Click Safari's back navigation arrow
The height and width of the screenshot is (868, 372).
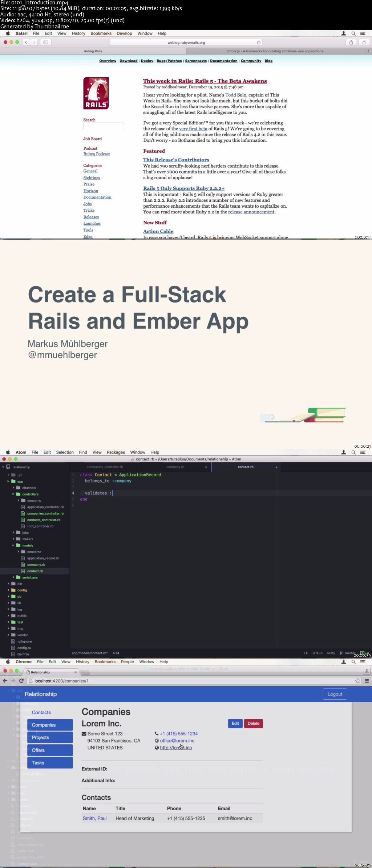click(26, 42)
